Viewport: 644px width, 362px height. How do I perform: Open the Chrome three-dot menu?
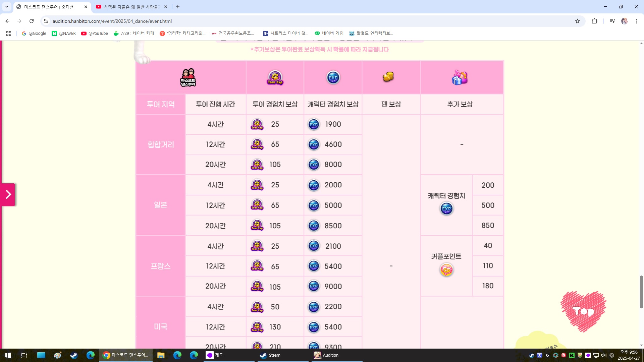pos(636,21)
